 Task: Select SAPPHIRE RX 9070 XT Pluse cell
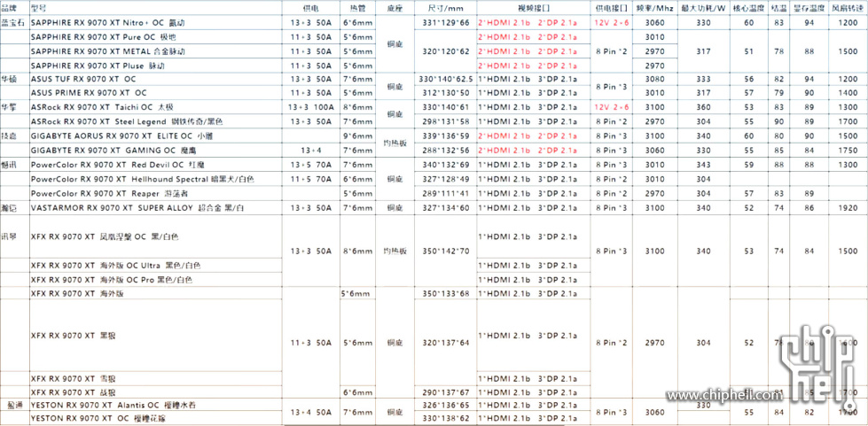click(155, 66)
